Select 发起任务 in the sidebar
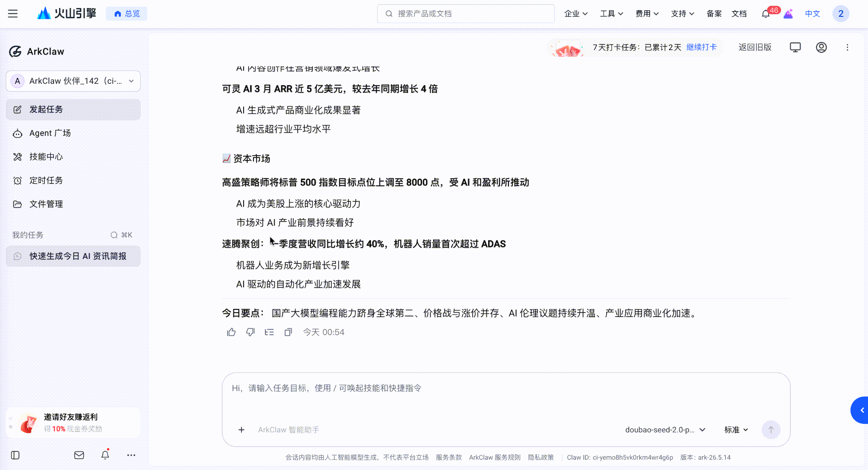Image resolution: width=868 pixels, height=470 pixels. tap(73, 110)
